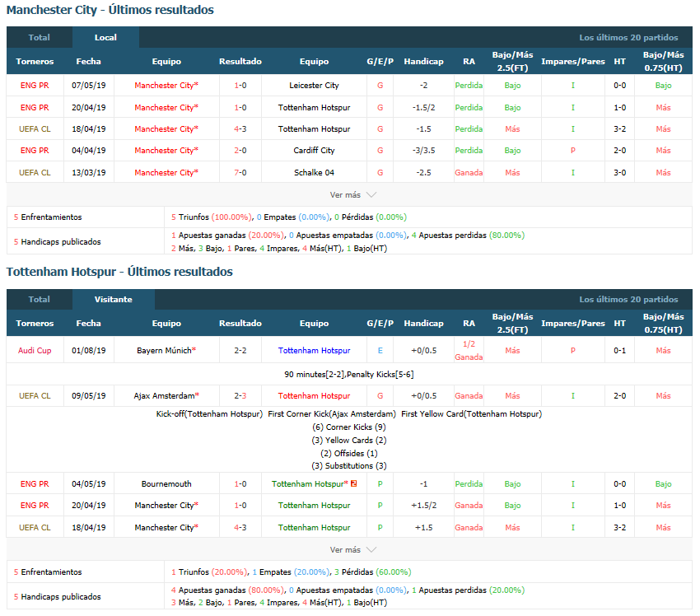Click 'Kick-off(Tottenham Hotspur)' text

[209, 414]
